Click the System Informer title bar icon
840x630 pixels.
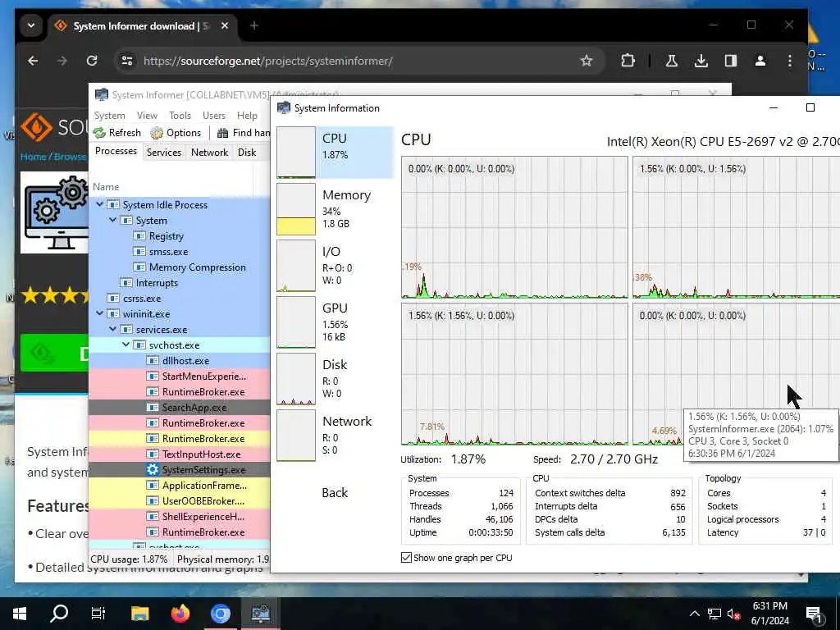(x=101, y=95)
